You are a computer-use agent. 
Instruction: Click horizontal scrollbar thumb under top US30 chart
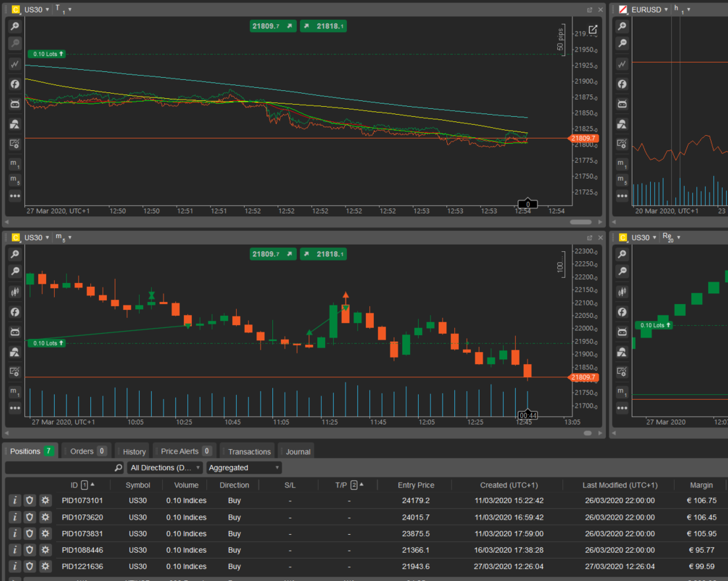tap(581, 222)
